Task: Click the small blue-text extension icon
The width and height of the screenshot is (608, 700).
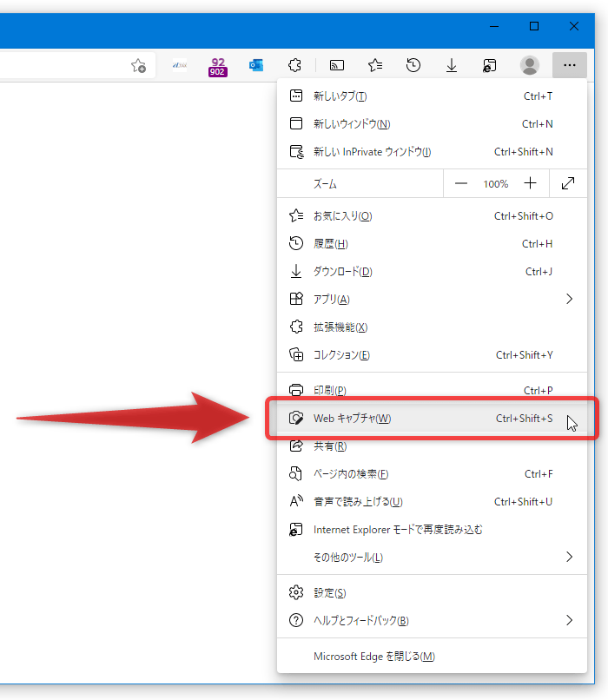Action: pos(180,65)
